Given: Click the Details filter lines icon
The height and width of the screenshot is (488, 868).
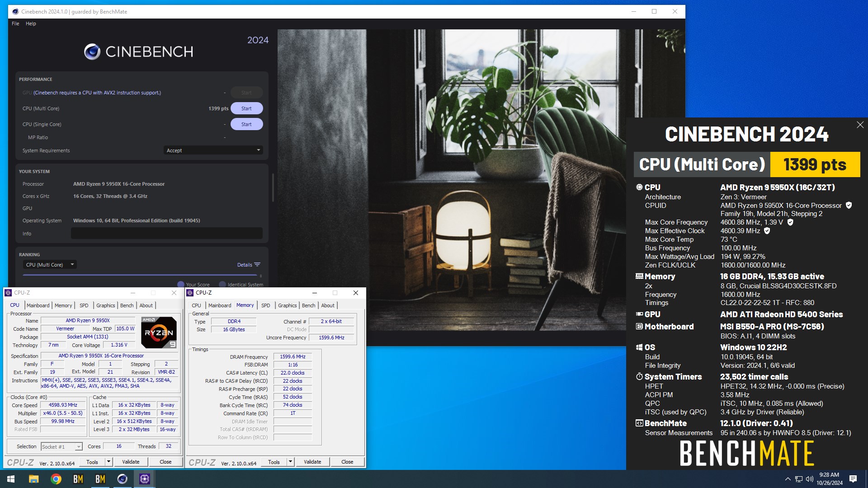Looking at the screenshot, I should (x=257, y=265).
